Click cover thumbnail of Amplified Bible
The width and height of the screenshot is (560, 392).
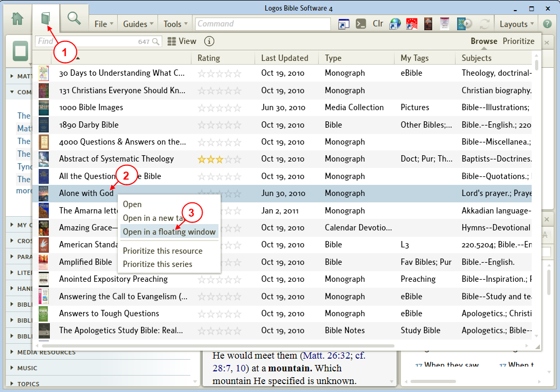(x=43, y=262)
